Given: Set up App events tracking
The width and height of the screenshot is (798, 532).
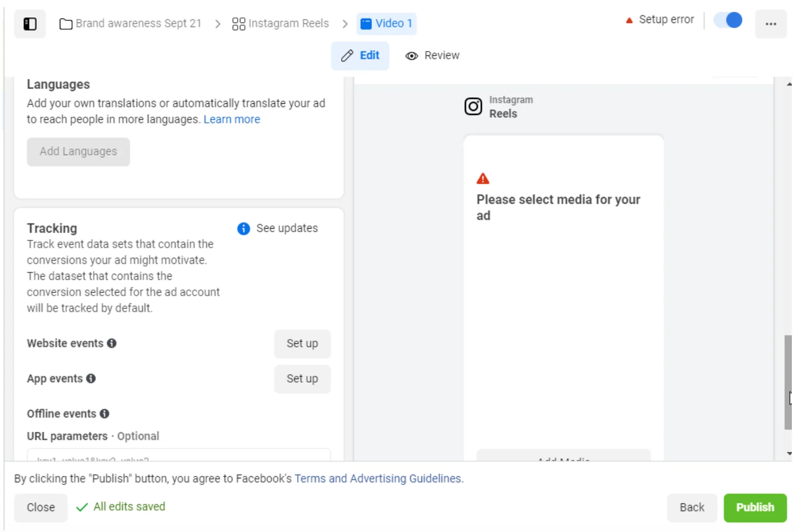Looking at the screenshot, I should pos(302,379).
